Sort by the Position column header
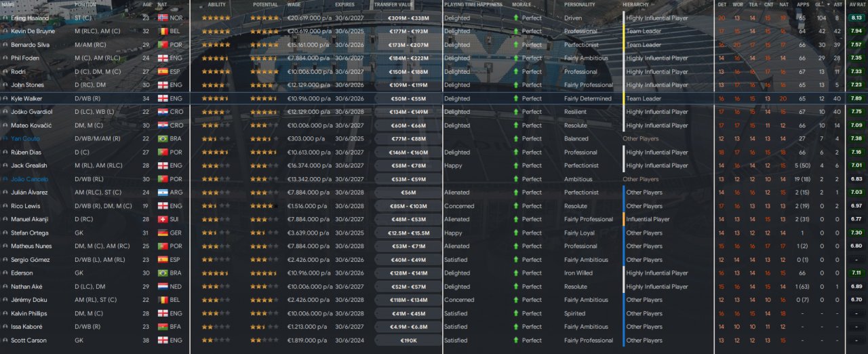 86,4
